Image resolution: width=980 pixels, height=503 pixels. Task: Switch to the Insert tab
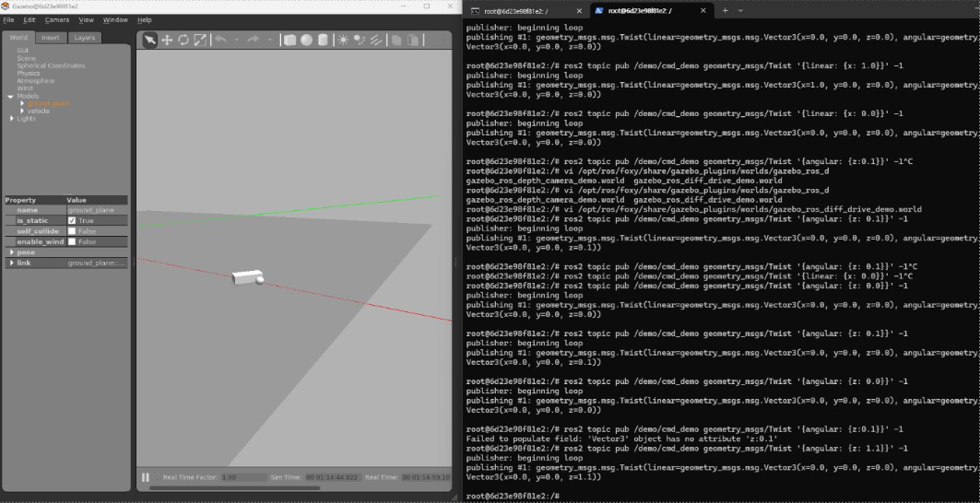point(51,38)
